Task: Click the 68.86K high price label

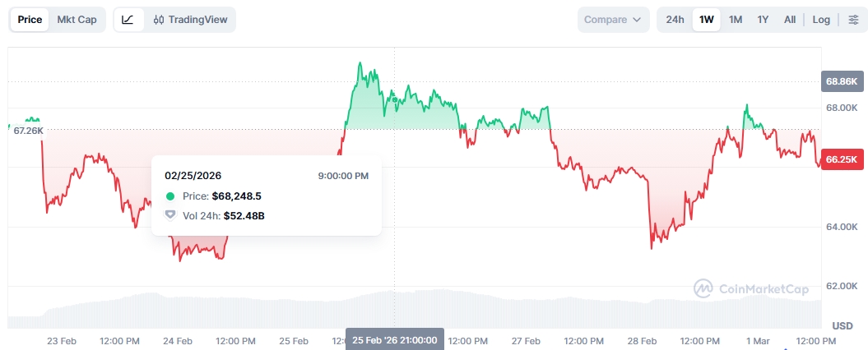Action: tap(842, 81)
